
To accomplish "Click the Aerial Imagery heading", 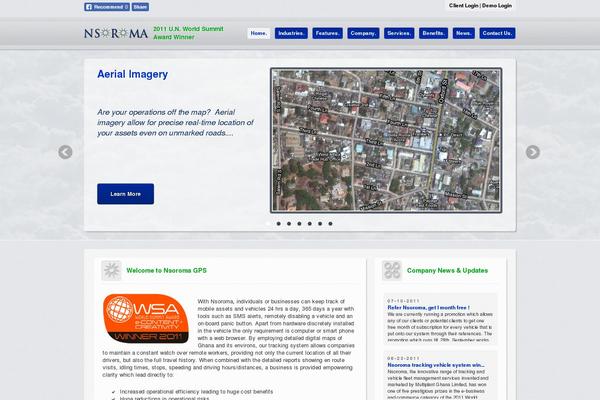I will (x=132, y=74).
